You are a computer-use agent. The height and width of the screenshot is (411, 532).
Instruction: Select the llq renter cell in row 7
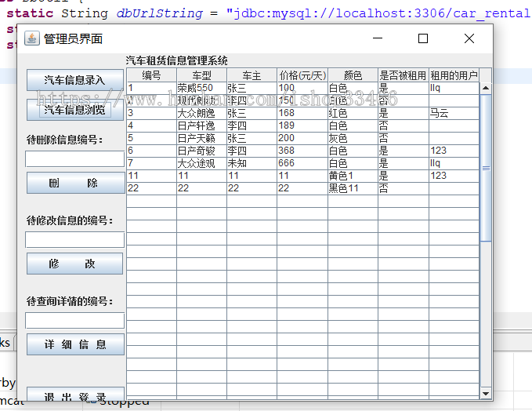coord(454,163)
